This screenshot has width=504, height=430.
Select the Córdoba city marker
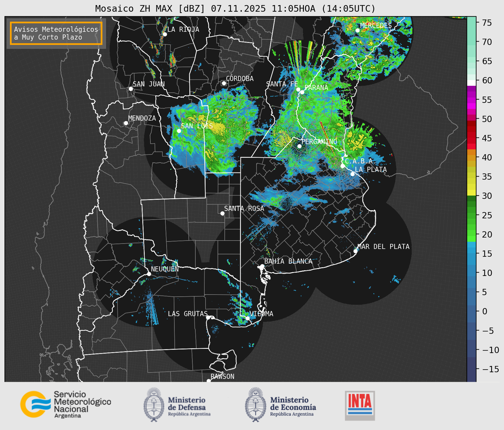click(224, 83)
